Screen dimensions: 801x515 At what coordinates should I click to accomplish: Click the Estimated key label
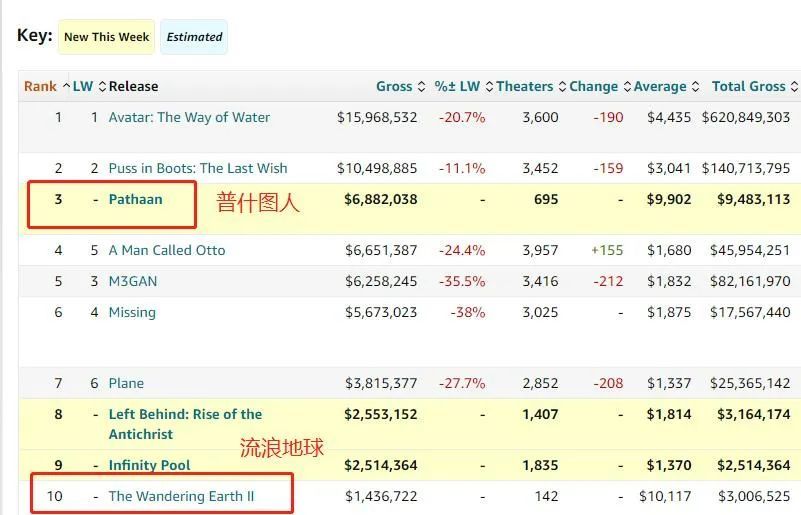194,37
